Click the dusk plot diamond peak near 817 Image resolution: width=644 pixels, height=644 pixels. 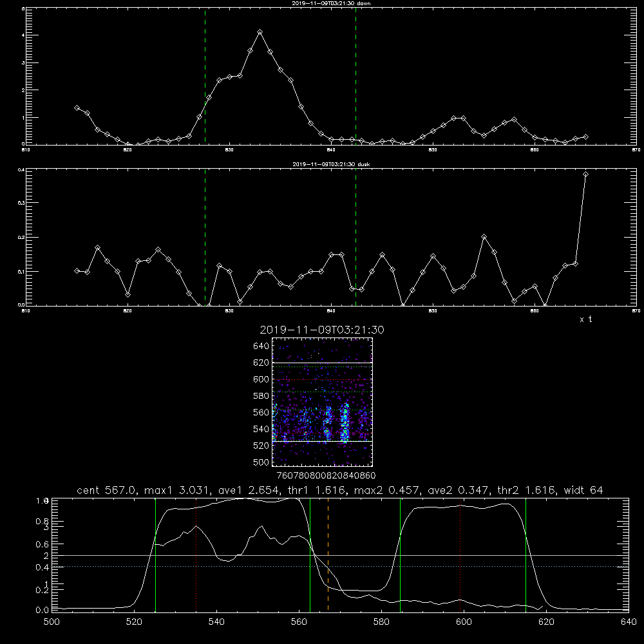click(97, 248)
